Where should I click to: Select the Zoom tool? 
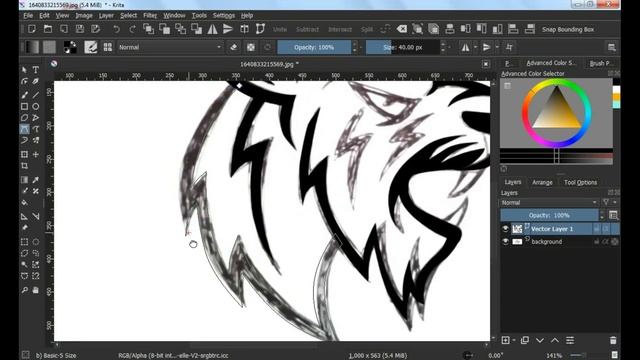click(x=24, y=290)
